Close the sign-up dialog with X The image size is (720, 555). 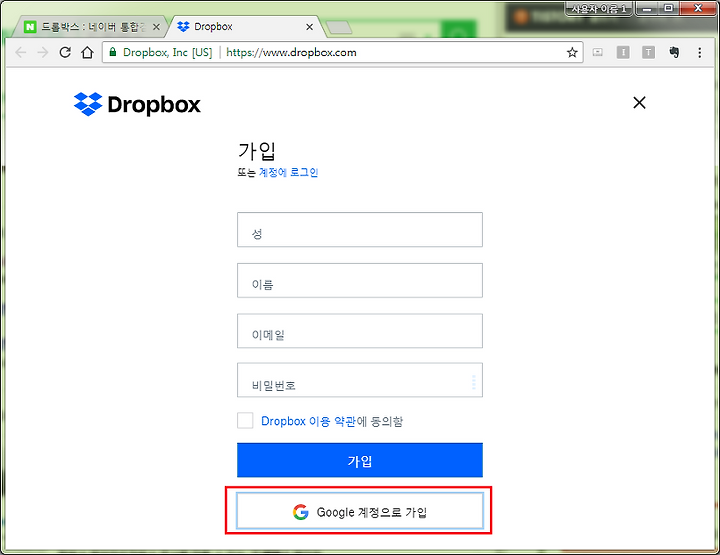pyautogui.click(x=639, y=102)
